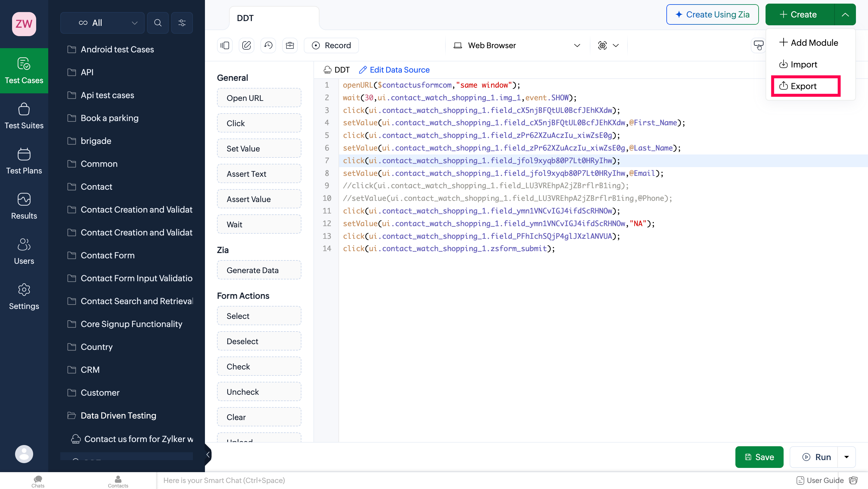
Task: Choose the Deselect form action
Action: point(259,341)
